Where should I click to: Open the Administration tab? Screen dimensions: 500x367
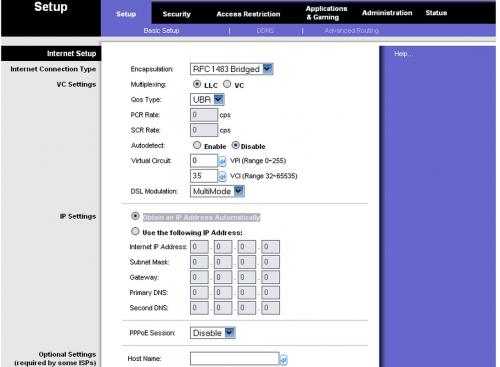387,13
